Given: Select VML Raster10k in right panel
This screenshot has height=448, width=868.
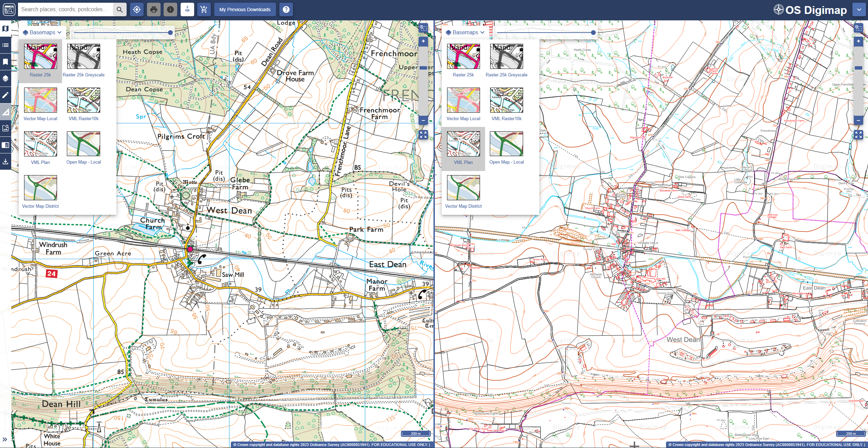Looking at the screenshot, I should [x=506, y=105].
